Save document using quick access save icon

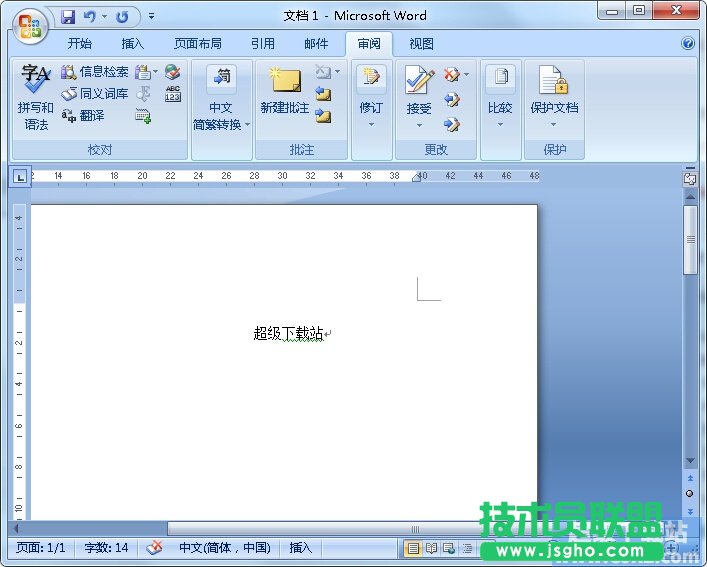tap(68, 17)
